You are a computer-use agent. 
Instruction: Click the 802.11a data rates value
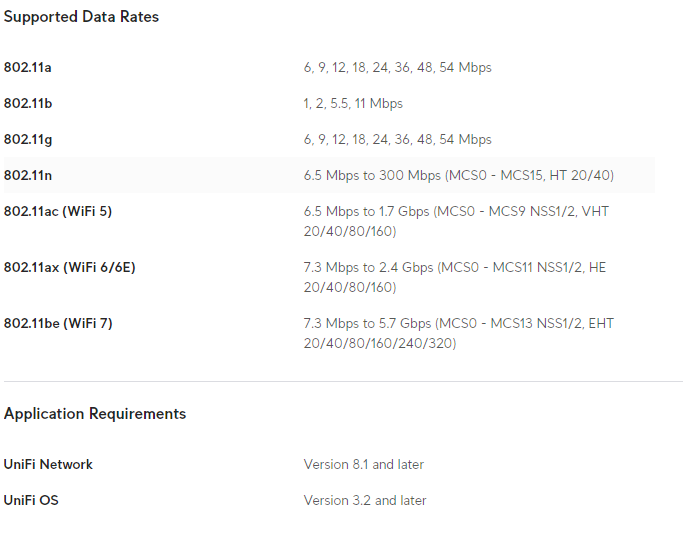397,68
